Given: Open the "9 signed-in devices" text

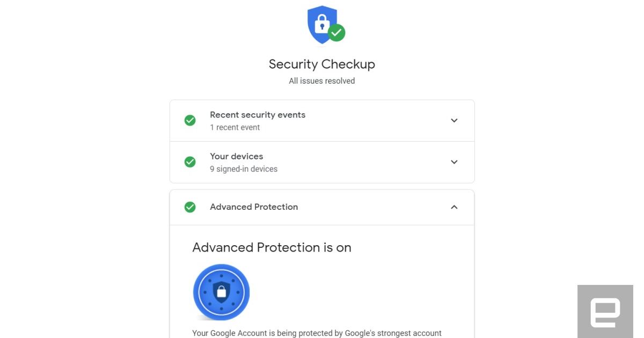Looking at the screenshot, I should point(244,169).
